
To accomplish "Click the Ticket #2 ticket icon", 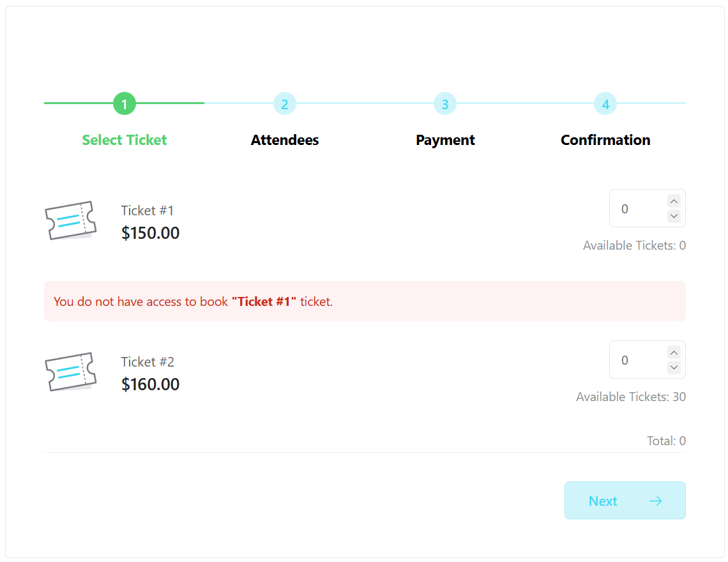I will tap(70, 372).
